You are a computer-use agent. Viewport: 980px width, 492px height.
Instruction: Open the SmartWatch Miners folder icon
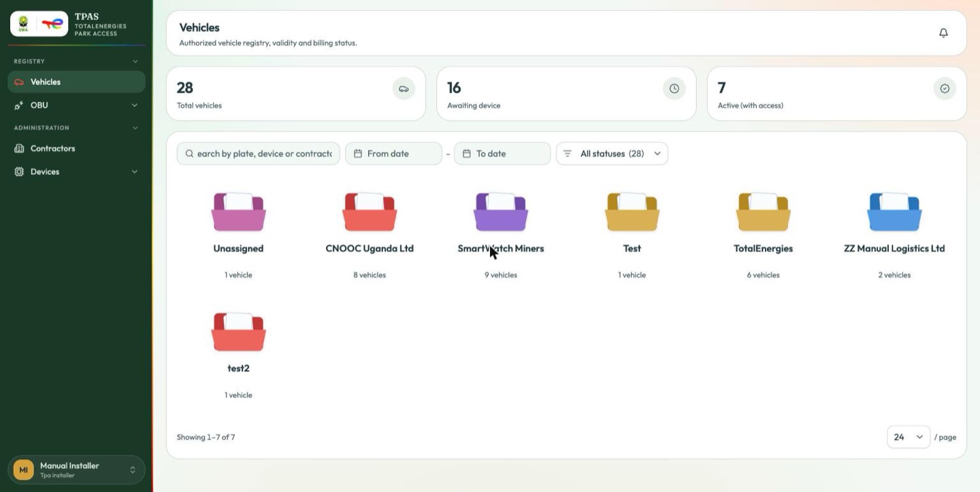501,212
